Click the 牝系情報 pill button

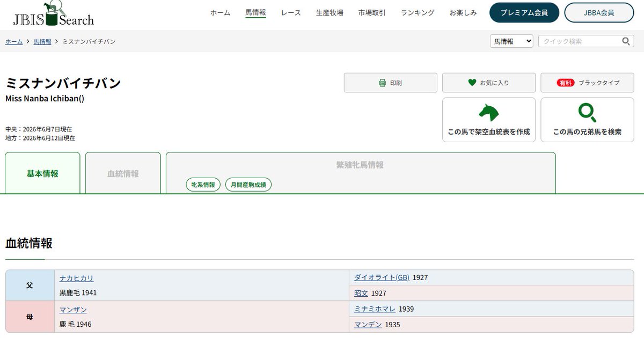pos(203,185)
